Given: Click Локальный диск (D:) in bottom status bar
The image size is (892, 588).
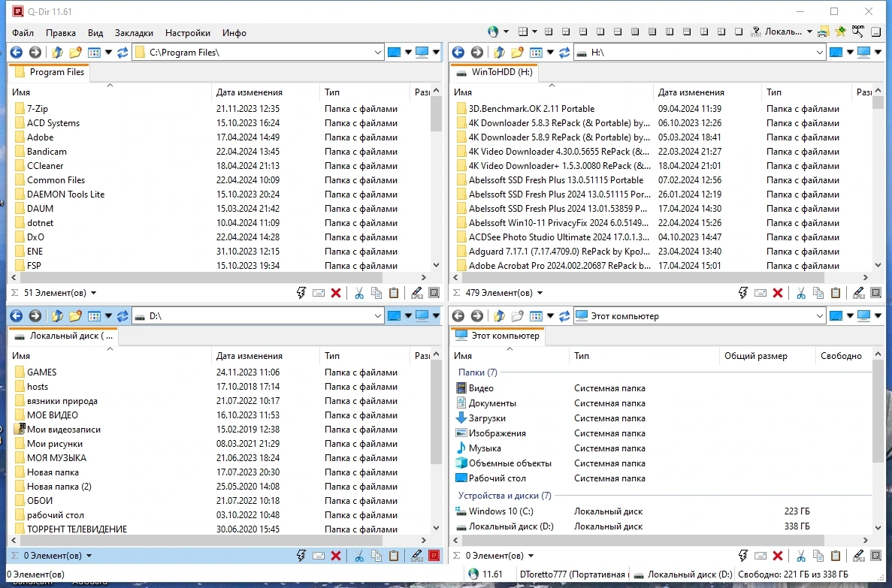Looking at the screenshot, I should coord(682,574).
